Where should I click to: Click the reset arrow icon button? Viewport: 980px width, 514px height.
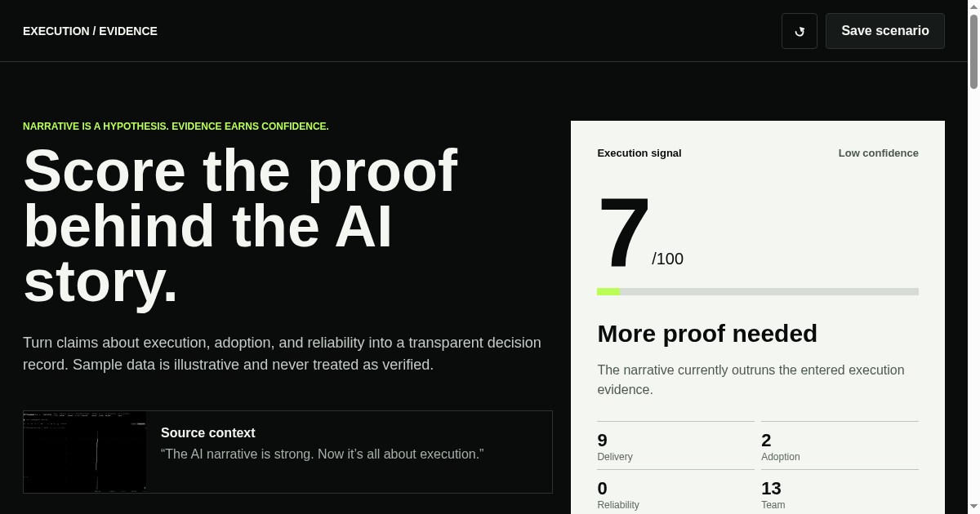(x=800, y=31)
